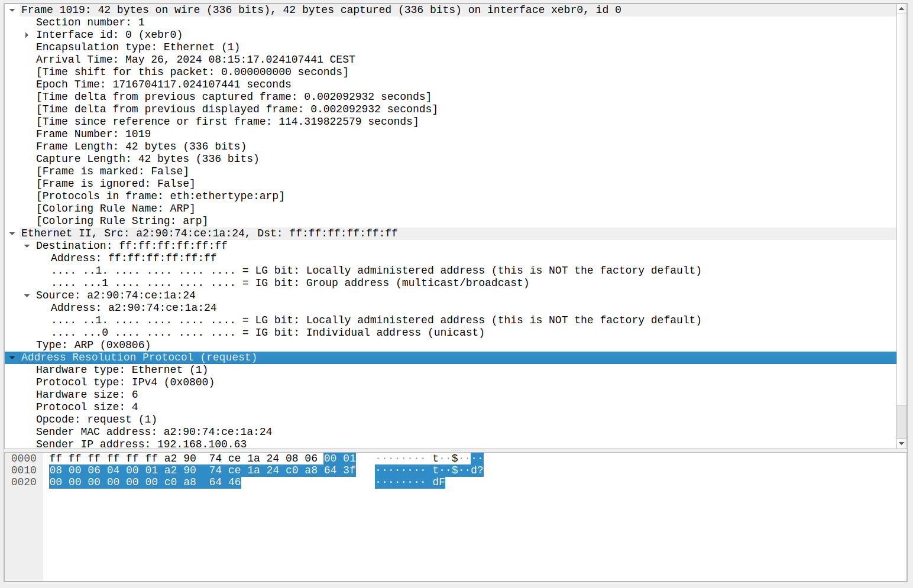Screen dimensions: 913x588
Task: Expand the Interface id: 0 (xebr0) node
Action: point(27,35)
